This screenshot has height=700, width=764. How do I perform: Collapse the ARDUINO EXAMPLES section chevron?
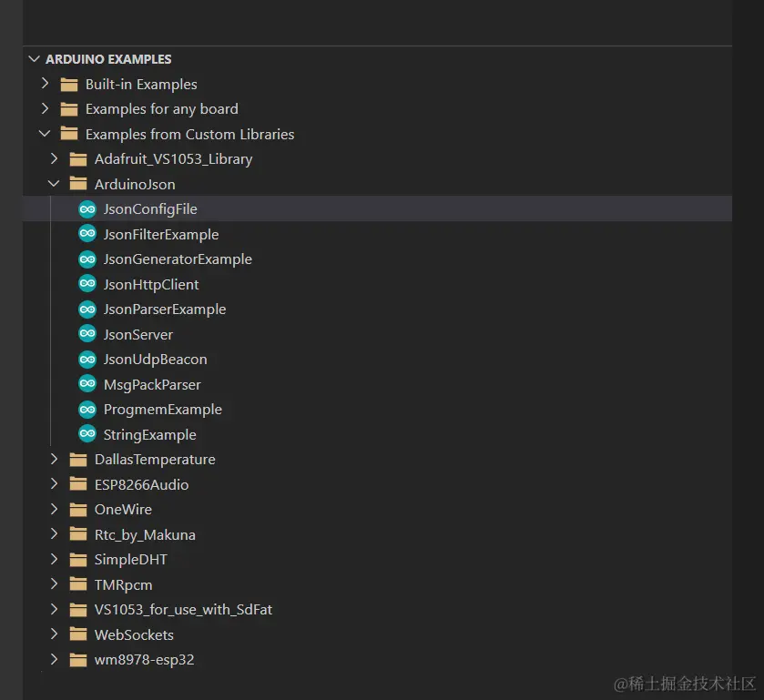tap(34, 59)
